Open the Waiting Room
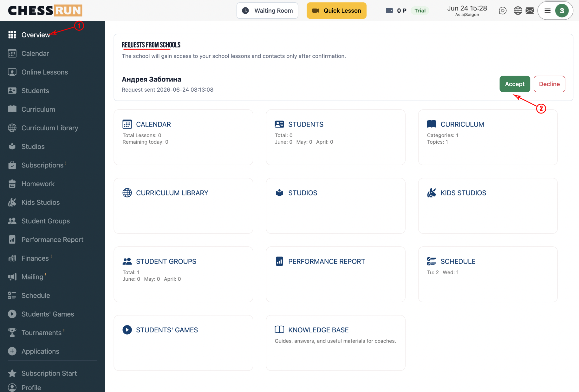The width and height of the screenshot is (579, 392). (267, 10)
